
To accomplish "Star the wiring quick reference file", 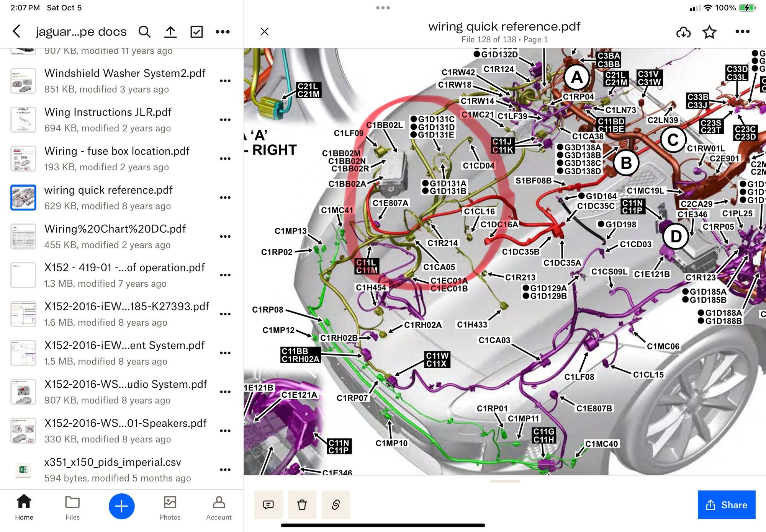I will pyautogui.click(x=709, y=32).
